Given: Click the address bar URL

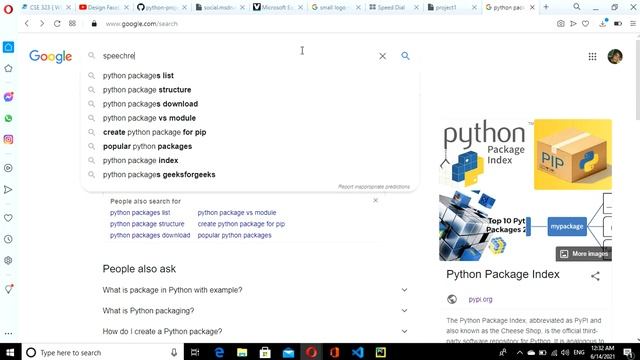Looking at the screenshot, I should pyautogui.click(x=142, y=24).
